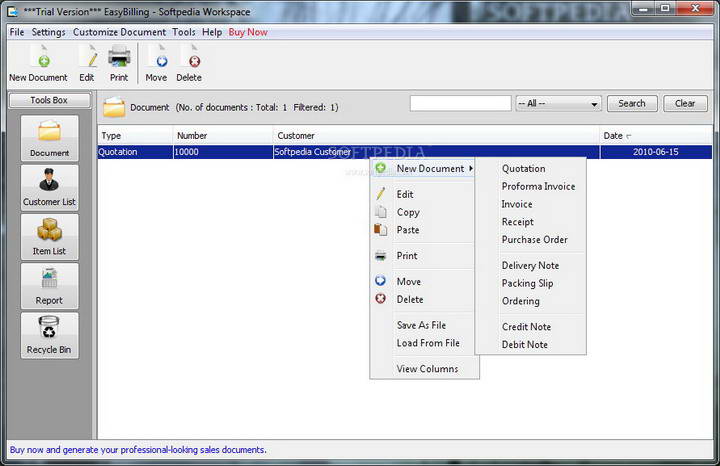Open the Recycle Bin
720x466 pixels.
pos(49,335)
